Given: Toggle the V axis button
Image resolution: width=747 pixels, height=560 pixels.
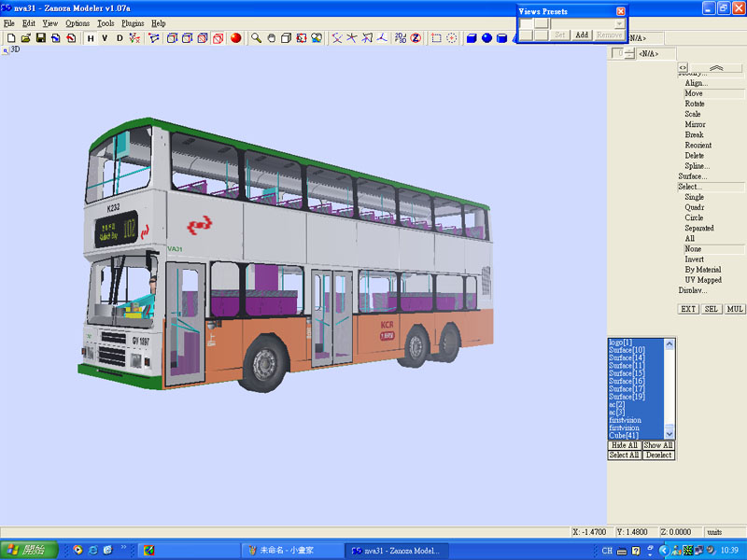Looking at the screenshot, I should click(105, 38).
